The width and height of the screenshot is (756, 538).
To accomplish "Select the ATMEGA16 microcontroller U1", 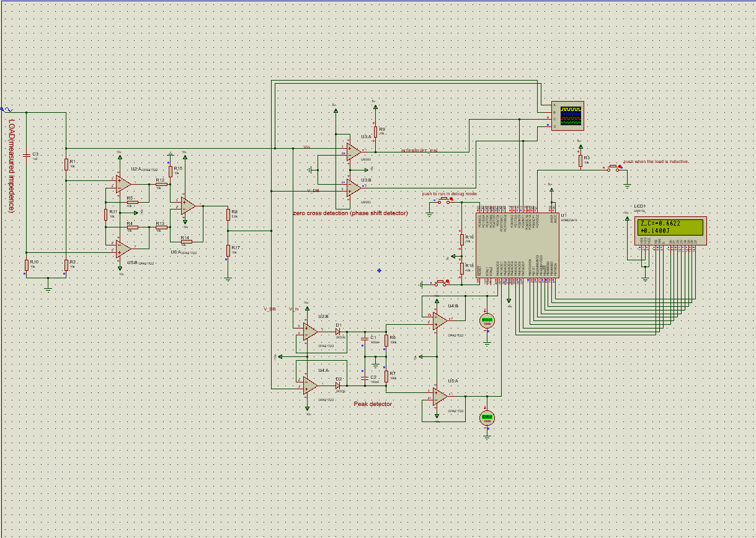I will (517, 247).
